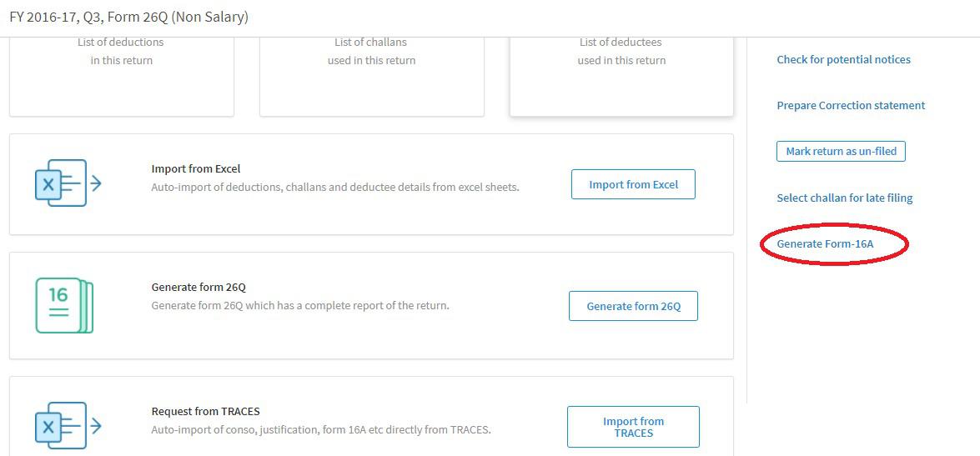Open Prepare Correction statement link

point(851,105)
